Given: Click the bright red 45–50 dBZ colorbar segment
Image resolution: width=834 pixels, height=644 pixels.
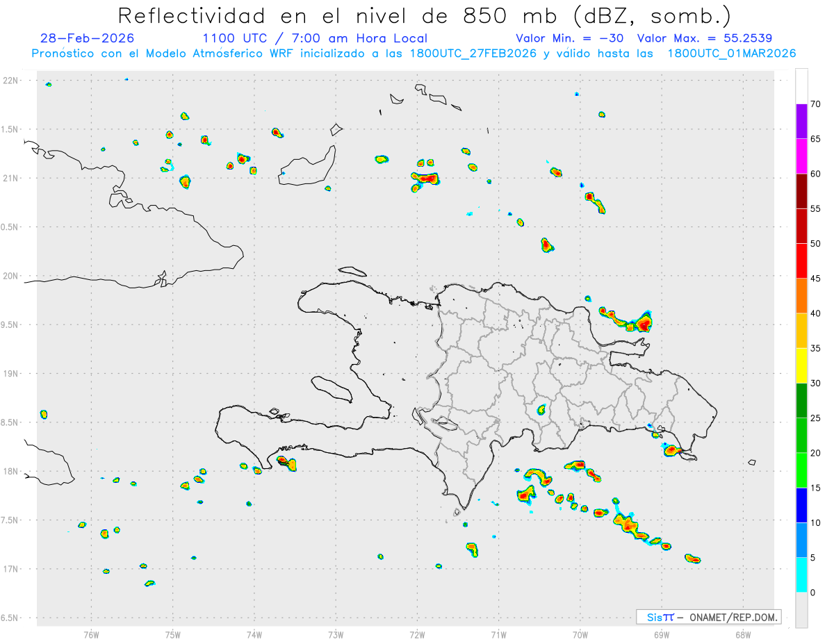Looking at the screenshot, I should click(801, 261).
